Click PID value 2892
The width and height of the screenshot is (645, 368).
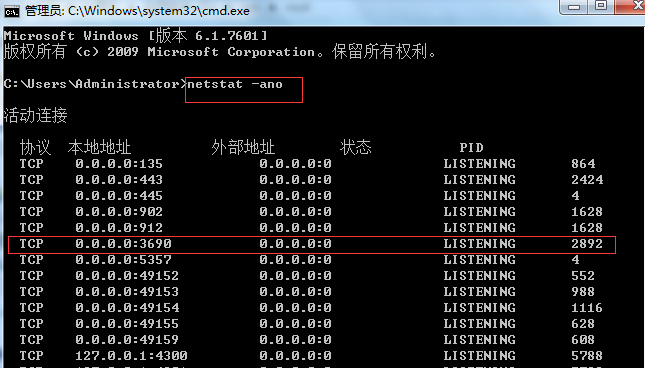(587, 244)
